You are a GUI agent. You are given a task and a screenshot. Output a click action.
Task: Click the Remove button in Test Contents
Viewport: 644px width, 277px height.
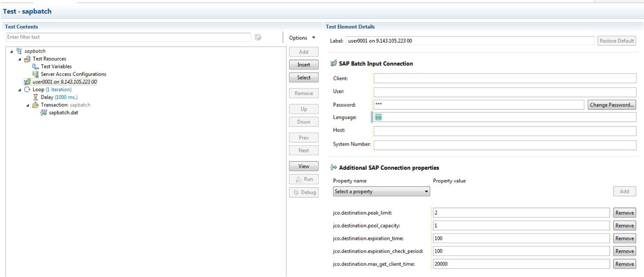(304, 93)
